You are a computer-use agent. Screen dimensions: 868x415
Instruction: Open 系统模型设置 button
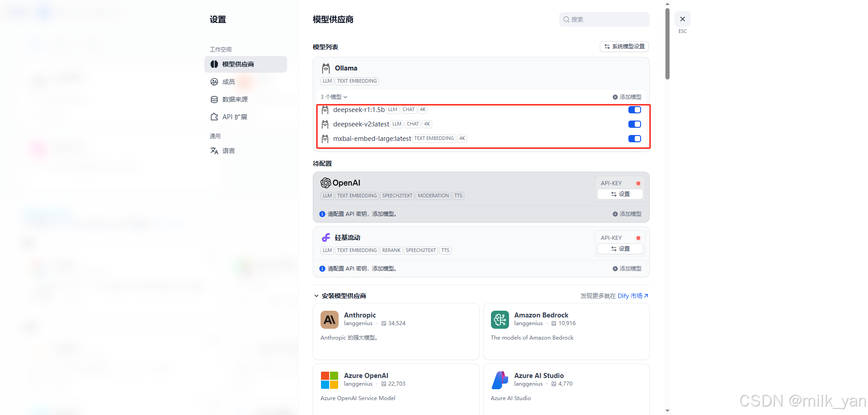tap(624, 47)
